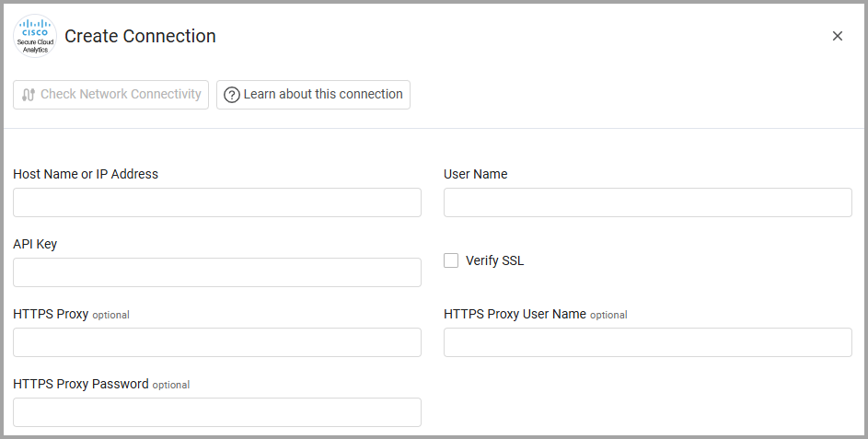
Task: Click the API Key label
Action: pyautogui.click(x=35, y=244)
